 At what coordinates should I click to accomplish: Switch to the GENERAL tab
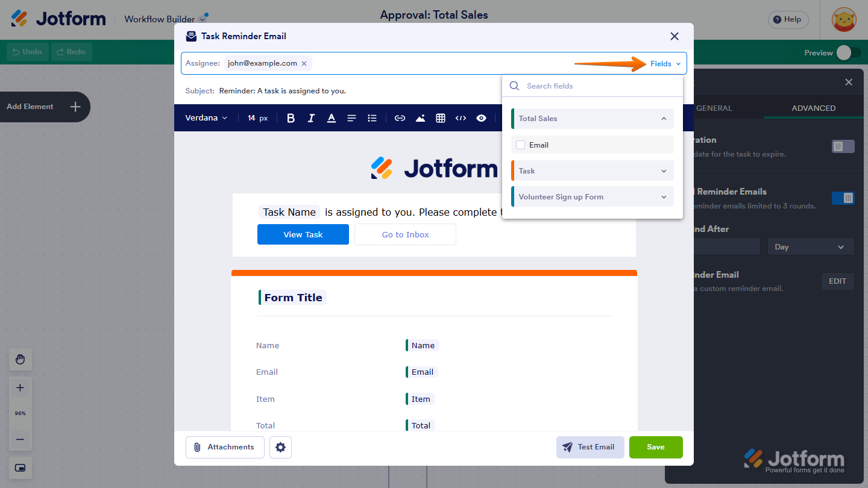(x=714, y=108)
